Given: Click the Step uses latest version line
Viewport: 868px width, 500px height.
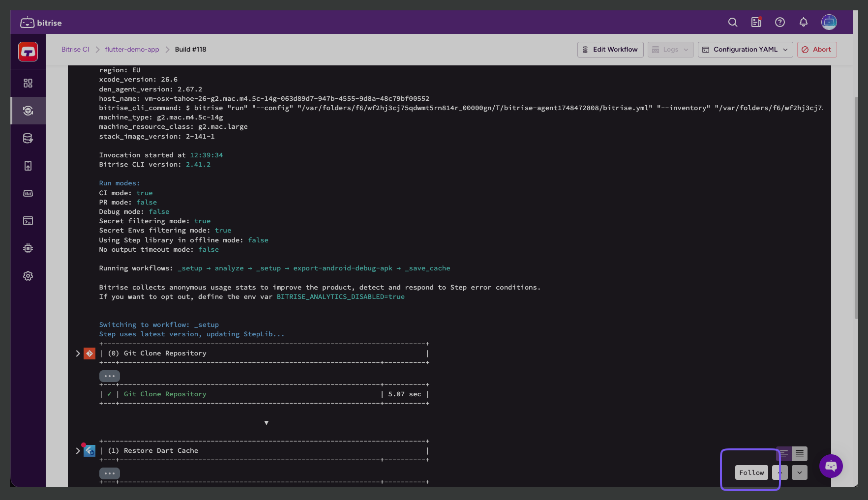Looking at the screenshot, I should pyautogui.click(x=192, y=334).
